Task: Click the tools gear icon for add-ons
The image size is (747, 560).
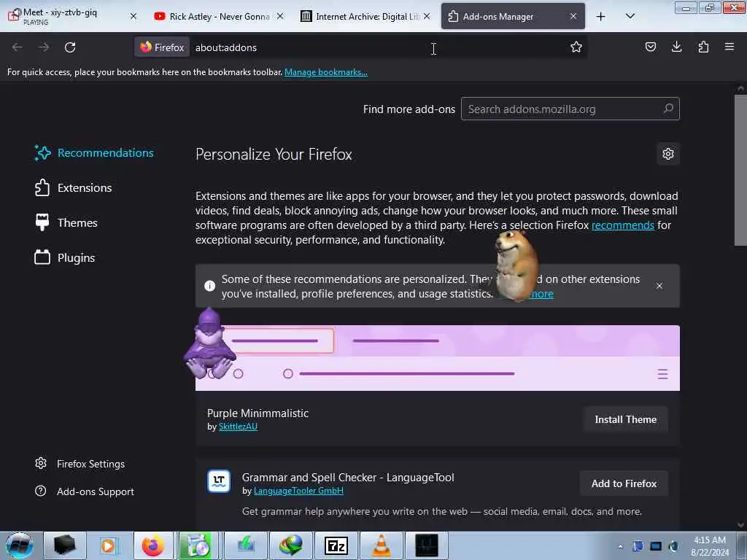Action: (668, 154)
